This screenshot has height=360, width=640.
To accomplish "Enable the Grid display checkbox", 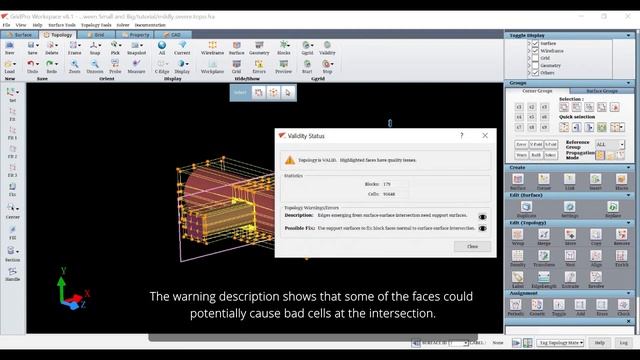I will point(535,58).
